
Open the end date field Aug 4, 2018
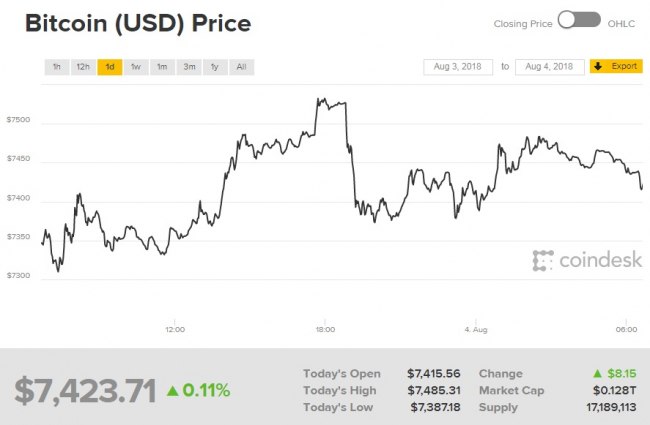[x=549, y=67]
